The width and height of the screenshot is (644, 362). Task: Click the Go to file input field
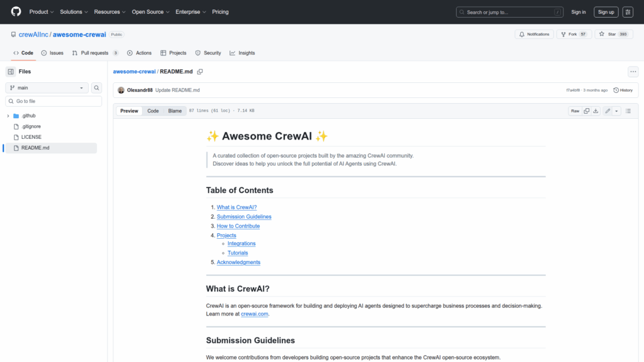[x=54, y=101]
